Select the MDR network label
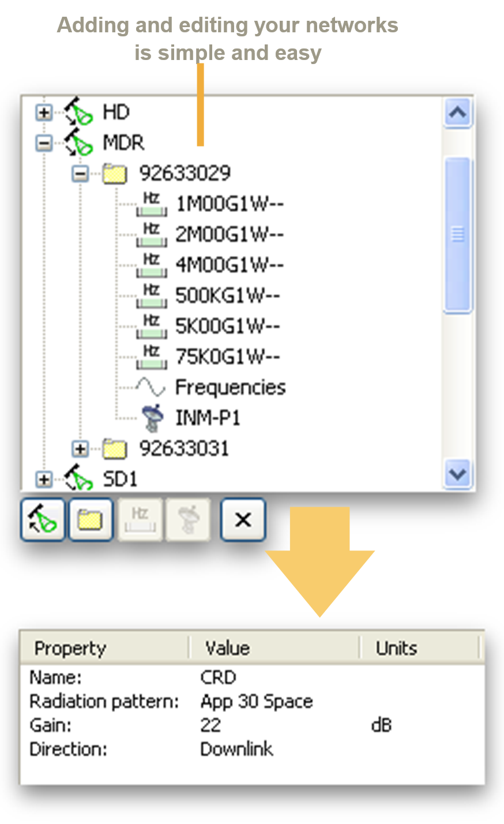The height and width of the screenshot is (824, 504). point(123,142)
